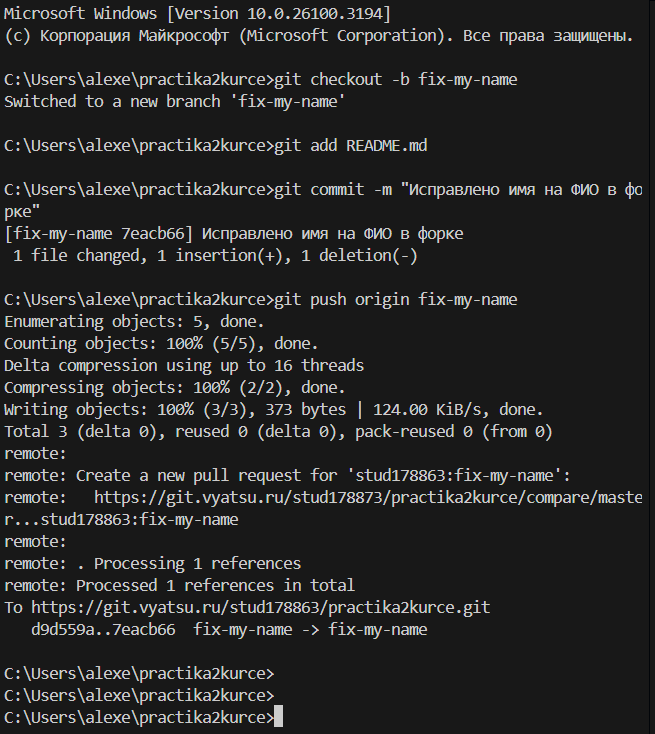The width and height of the screenshot is (655, 734).
Task: Click the 'Writing objects: 100%' line
Action: [274, 409]
